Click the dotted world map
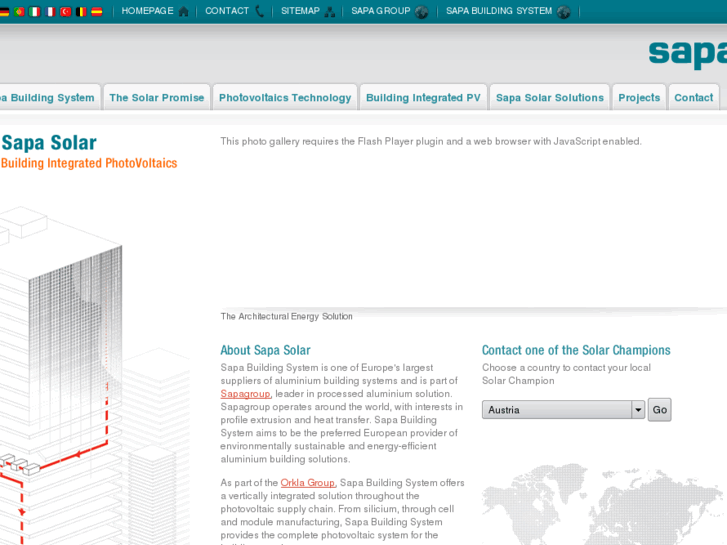727x545 pixels. pos(604,505)
